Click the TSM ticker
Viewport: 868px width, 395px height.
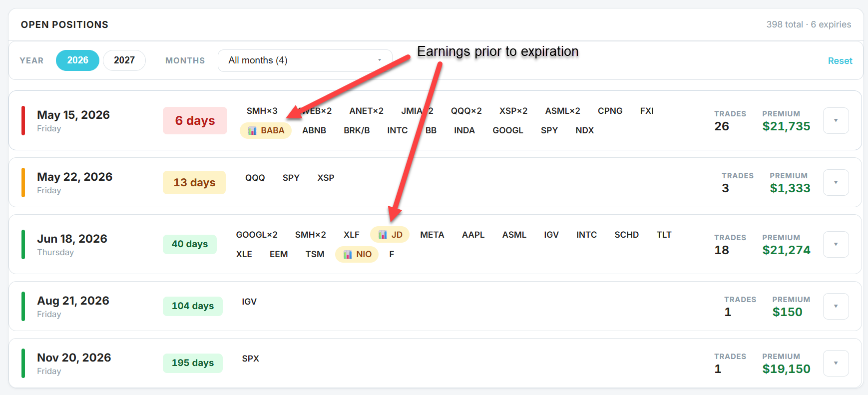315,254
